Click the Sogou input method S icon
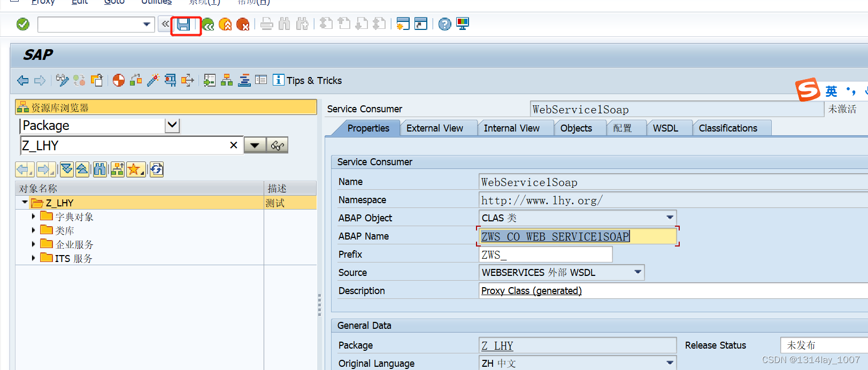 point(808,90)
